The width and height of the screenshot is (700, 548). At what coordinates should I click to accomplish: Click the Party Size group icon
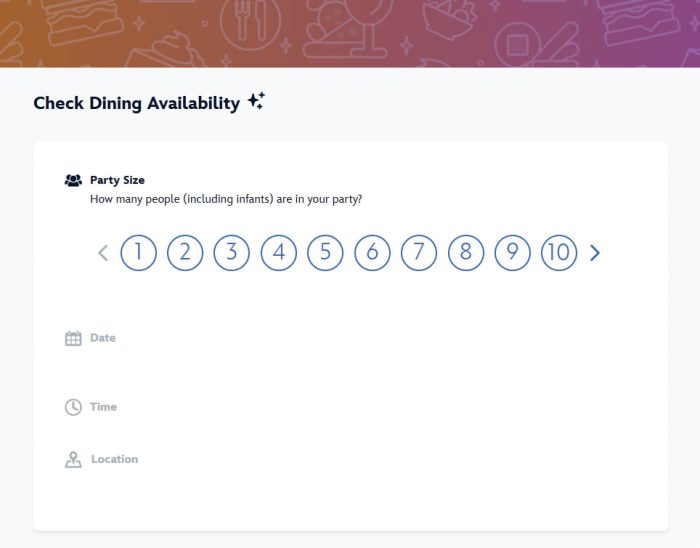pos(73,181)
